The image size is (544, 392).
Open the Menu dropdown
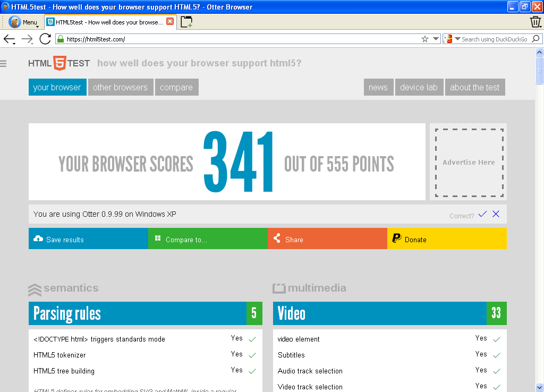24,21
